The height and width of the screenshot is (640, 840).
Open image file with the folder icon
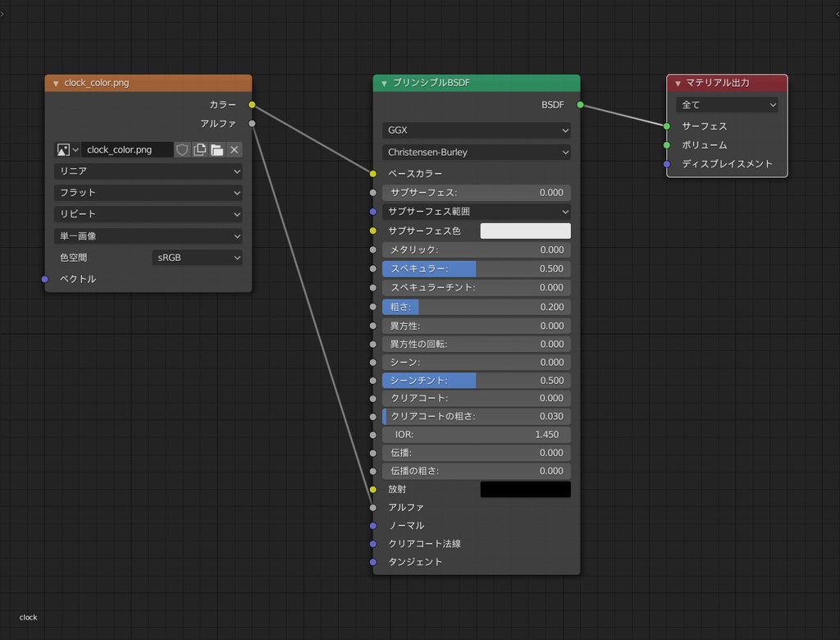[x=217, y=149]
